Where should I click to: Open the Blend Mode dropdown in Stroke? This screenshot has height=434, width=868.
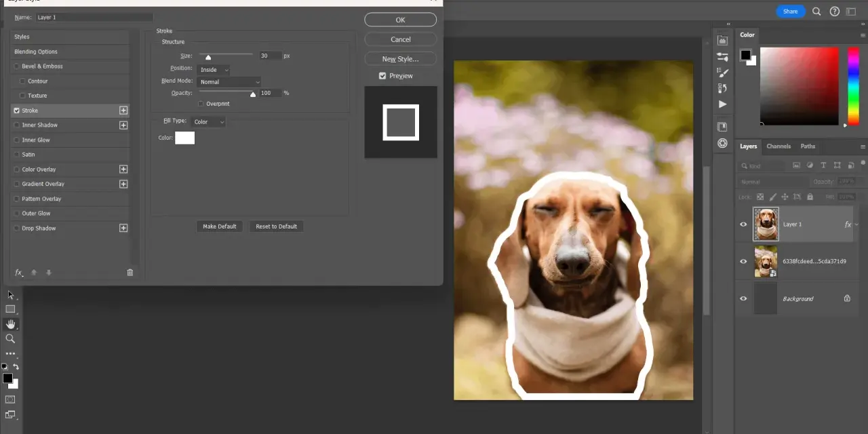[x=229, y=82]
